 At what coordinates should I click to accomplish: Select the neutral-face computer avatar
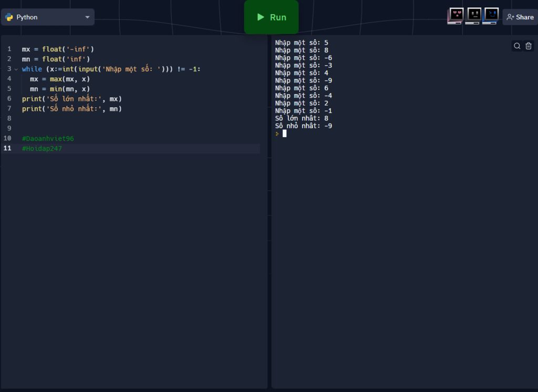point(473,16)
